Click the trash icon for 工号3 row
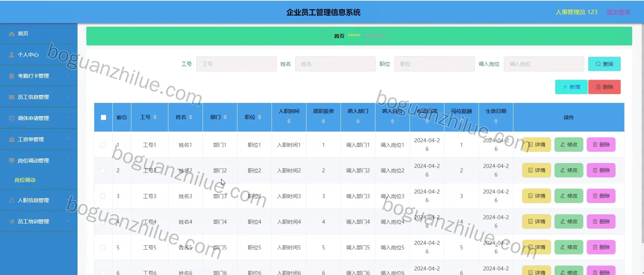Image resolution: width=644 pixels, height=275 pixels. 595,196
